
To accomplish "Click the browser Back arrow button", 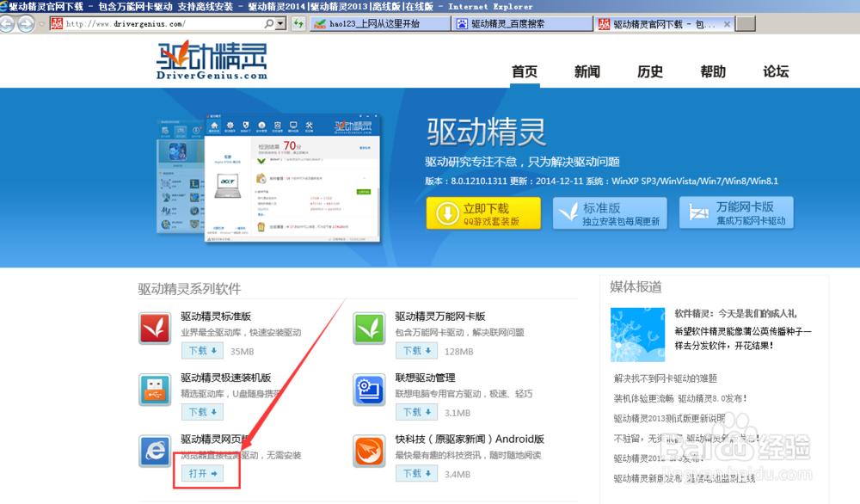I will coord(7,24).
